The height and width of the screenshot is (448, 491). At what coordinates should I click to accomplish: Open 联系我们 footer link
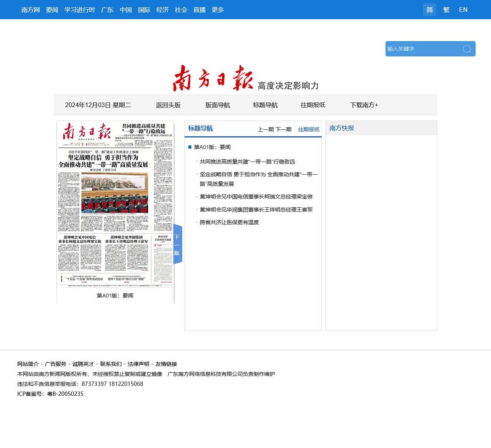(111, 364)
